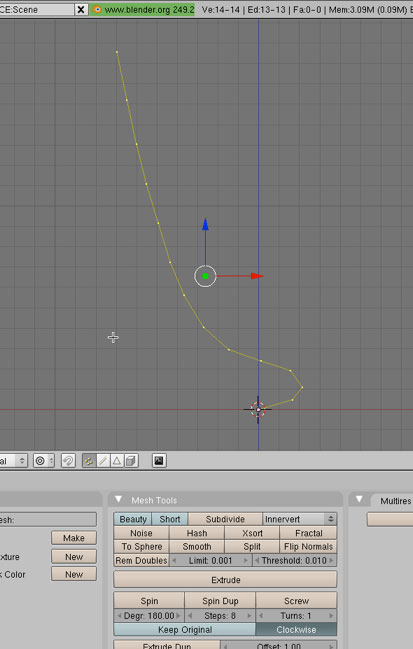
Task: Click the Scene name field
Action: [36, 10]
